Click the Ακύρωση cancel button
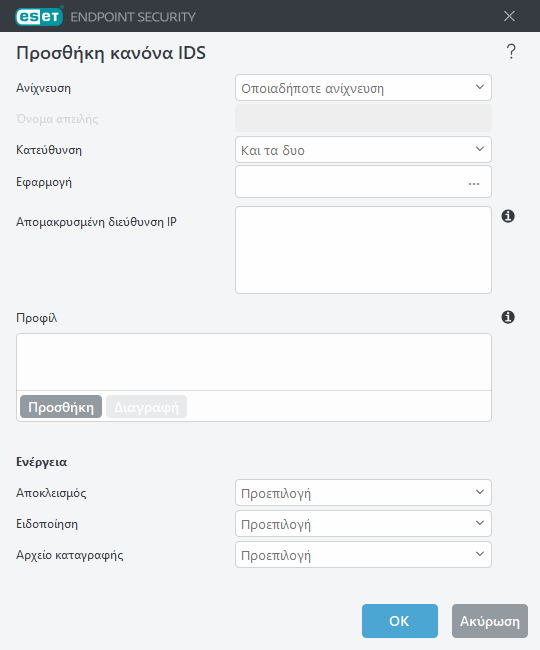The image size is (540, 650). pyautogui.click(x=490, y=621)
